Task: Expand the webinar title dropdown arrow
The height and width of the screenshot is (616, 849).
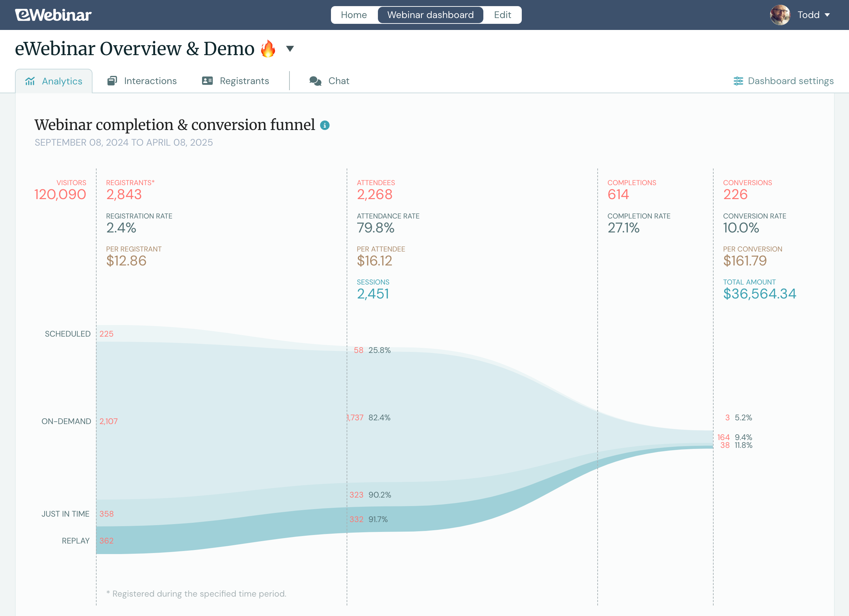Action: (x=290, y=49)
